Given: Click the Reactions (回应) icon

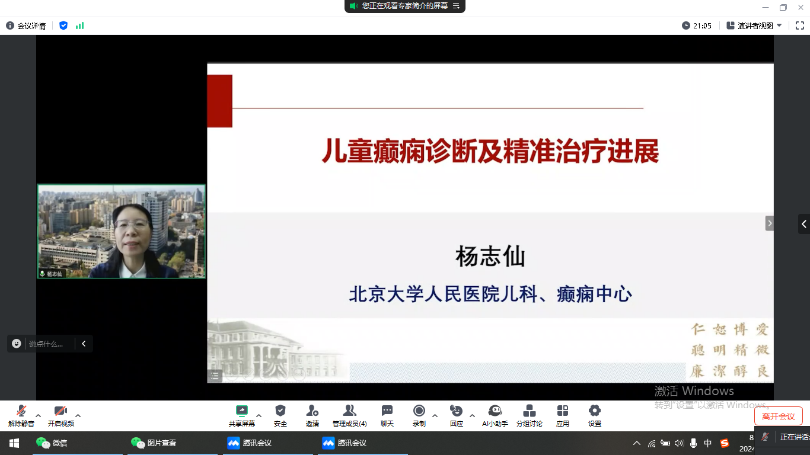Looking at the screenshot, I should (x=456, y=411).
